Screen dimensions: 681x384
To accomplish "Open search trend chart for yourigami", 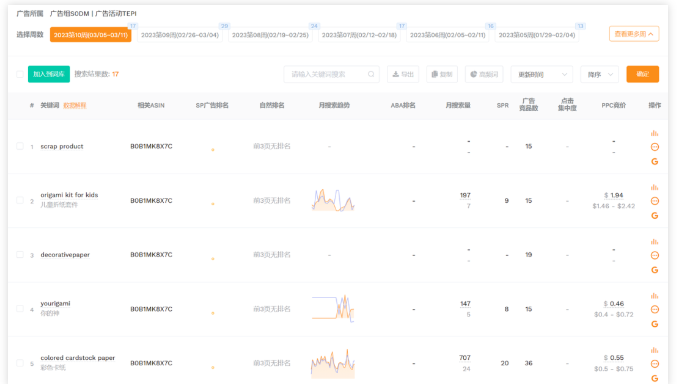I will coord(333,308).
